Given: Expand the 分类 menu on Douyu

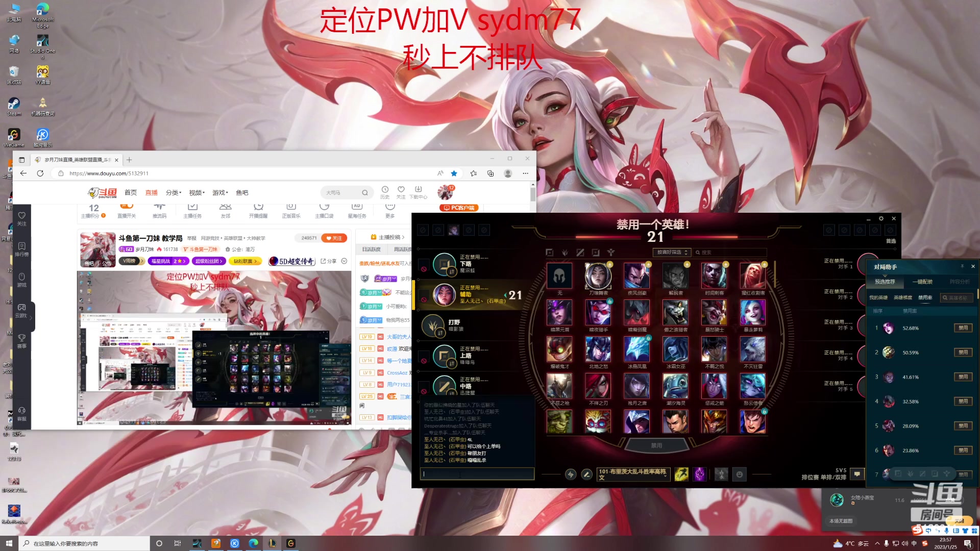Looking at the screenshot, I should [x=173, y=193].
